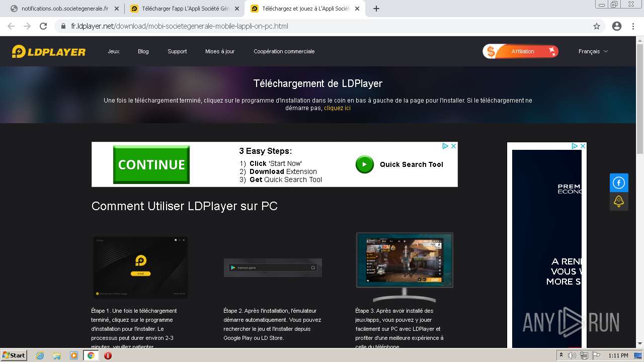Click the action center flag tray icon
This screenshot has width=644, height=362.
596,355
